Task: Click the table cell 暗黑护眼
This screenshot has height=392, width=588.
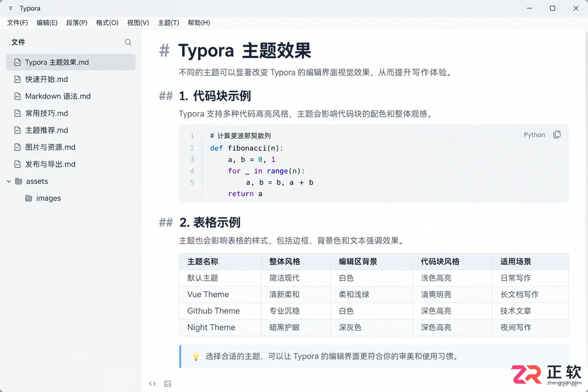Action: [285, 327]
